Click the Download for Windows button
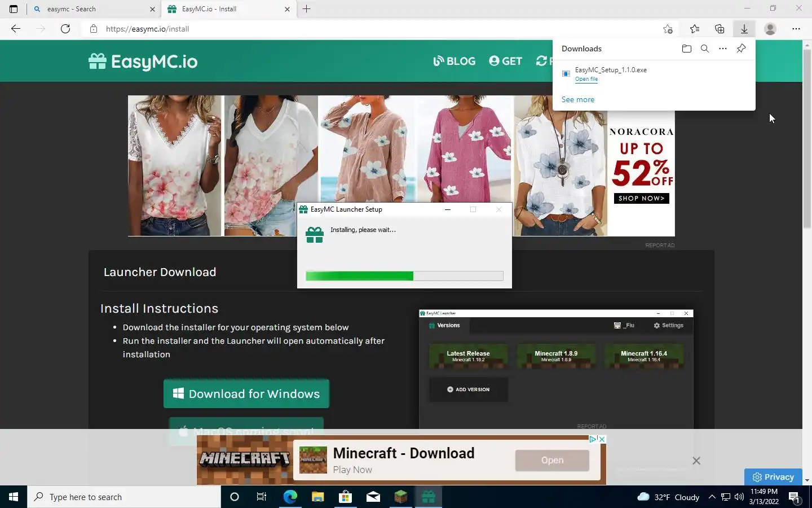Image resolution: width=812 pixels, height=508 pixels. pyautogui.click(x=246, y=393)
